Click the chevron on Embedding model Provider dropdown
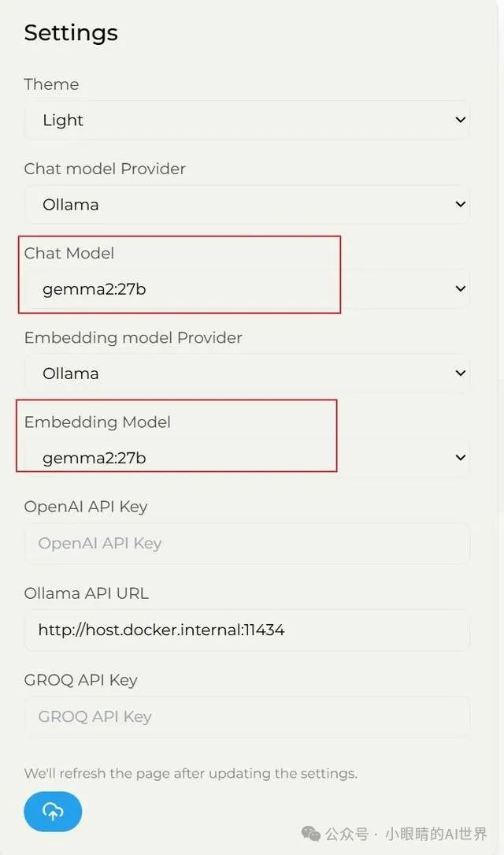The width and height of the screenshot is (504, 855). click(461, 373)
